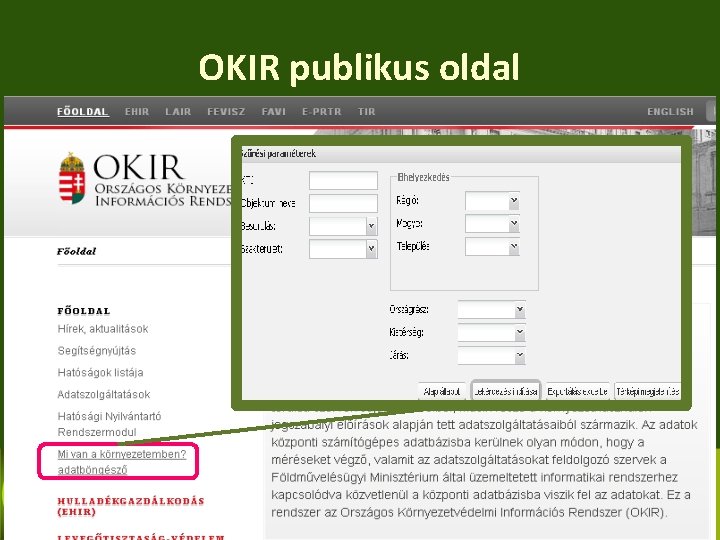Click the Térképi megjelenítés button
Image resolution: width=720 pixels, height=540 pixels.
pos(647,391)
